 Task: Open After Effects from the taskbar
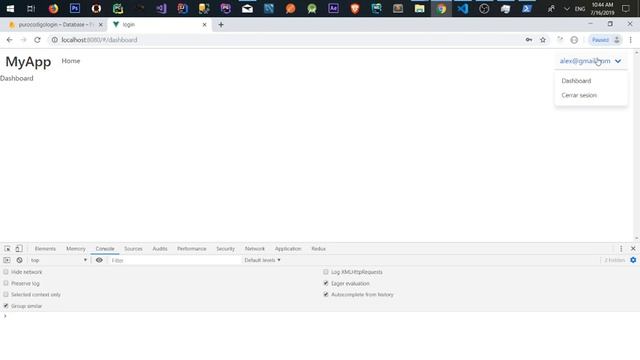coord(333,9)
